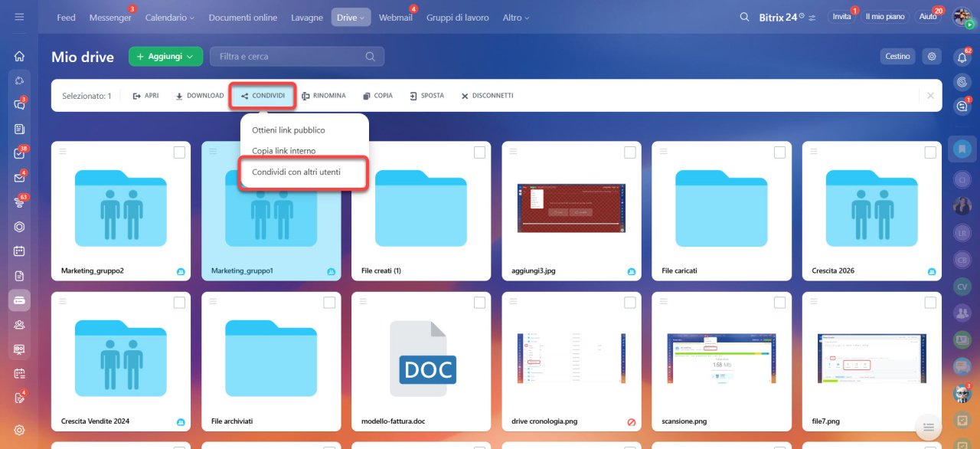Open the Calendario dropdown menu
The width and height of the screenshot is (980, 449).
pyautogui.click(x=169, y=18)
